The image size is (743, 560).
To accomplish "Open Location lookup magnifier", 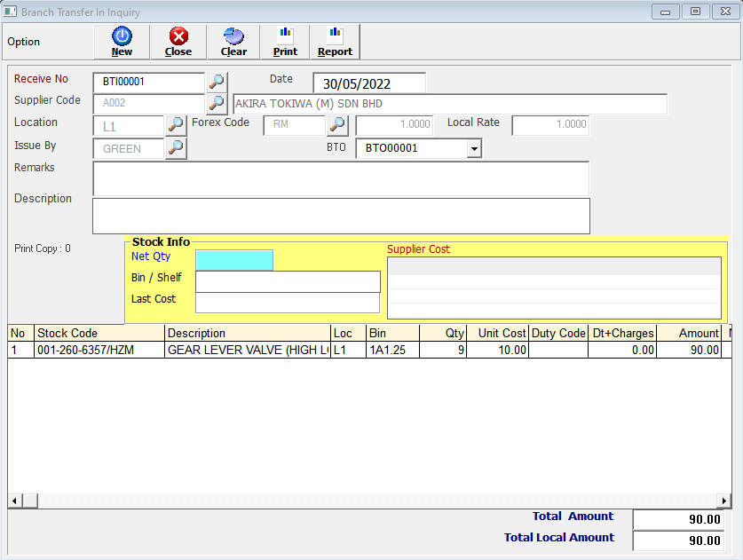I will (176, 124).
